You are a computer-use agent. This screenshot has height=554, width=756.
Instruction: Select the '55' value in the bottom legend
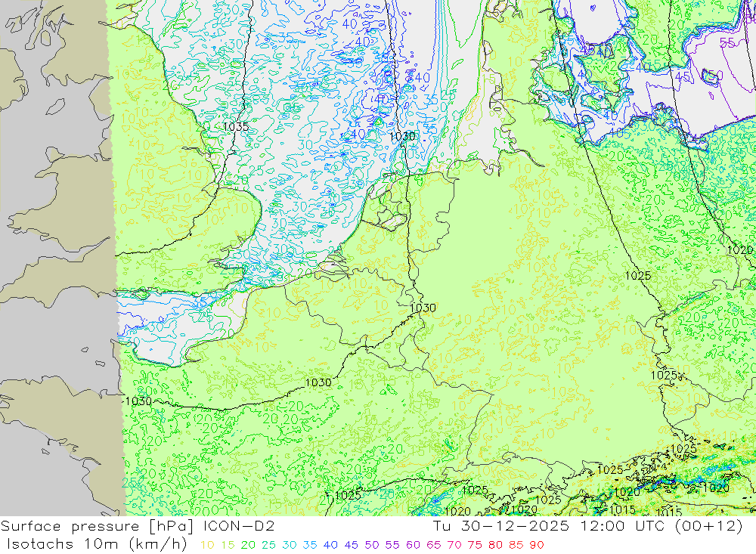[x=392, y=546]
